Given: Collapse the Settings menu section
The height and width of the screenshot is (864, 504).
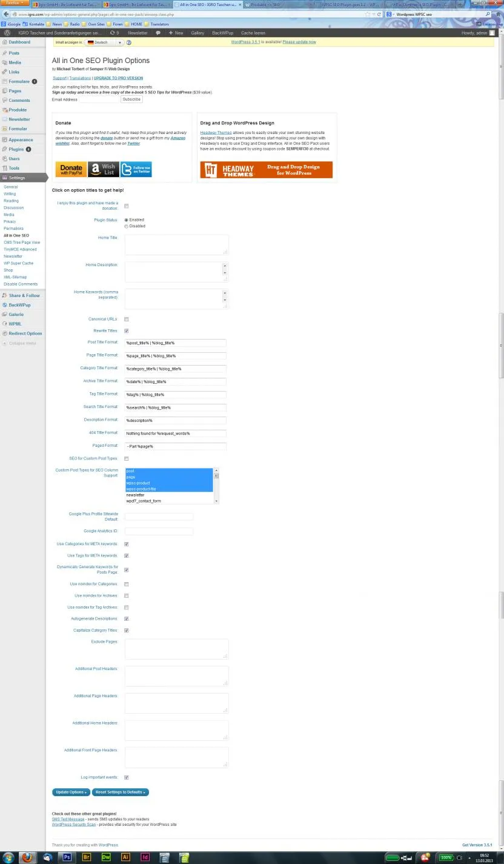Looking at the screenshot, I should point(24,178).
